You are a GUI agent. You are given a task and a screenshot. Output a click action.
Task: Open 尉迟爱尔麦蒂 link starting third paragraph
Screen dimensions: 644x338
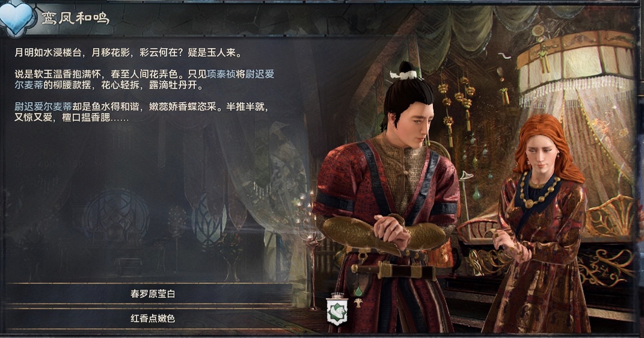tap(43, 107)
